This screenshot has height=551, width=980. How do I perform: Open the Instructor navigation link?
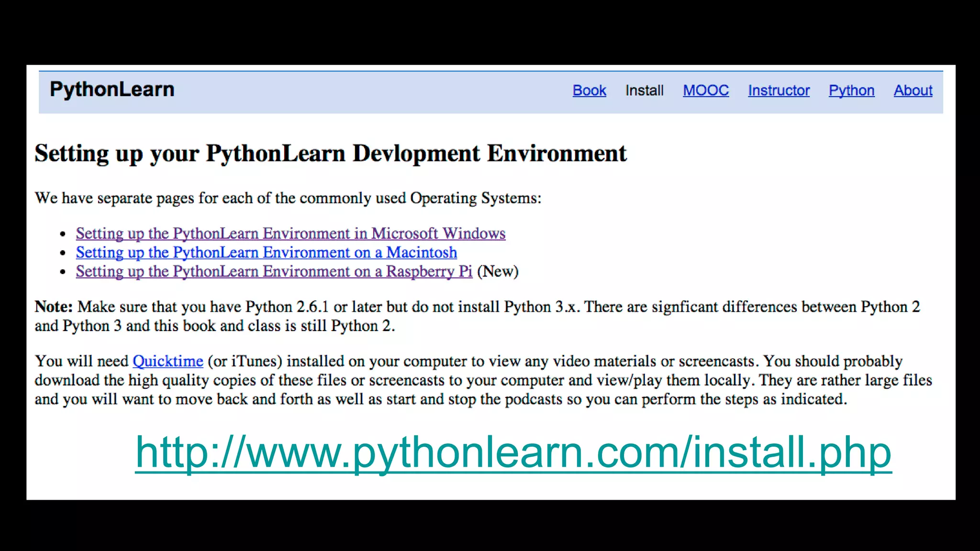(x=779, y=90)
